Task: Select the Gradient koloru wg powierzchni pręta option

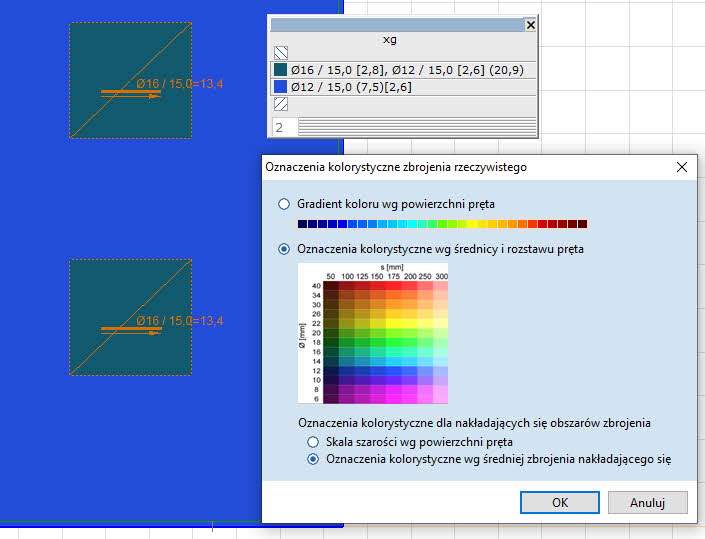Action: coord(285,204)
